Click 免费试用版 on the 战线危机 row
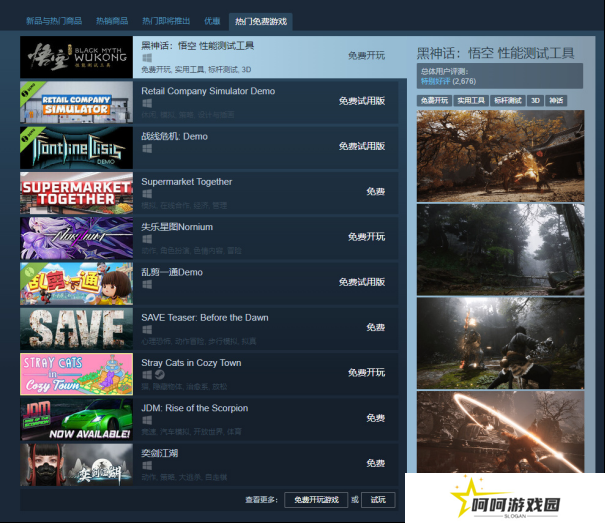 click(362, 146)
